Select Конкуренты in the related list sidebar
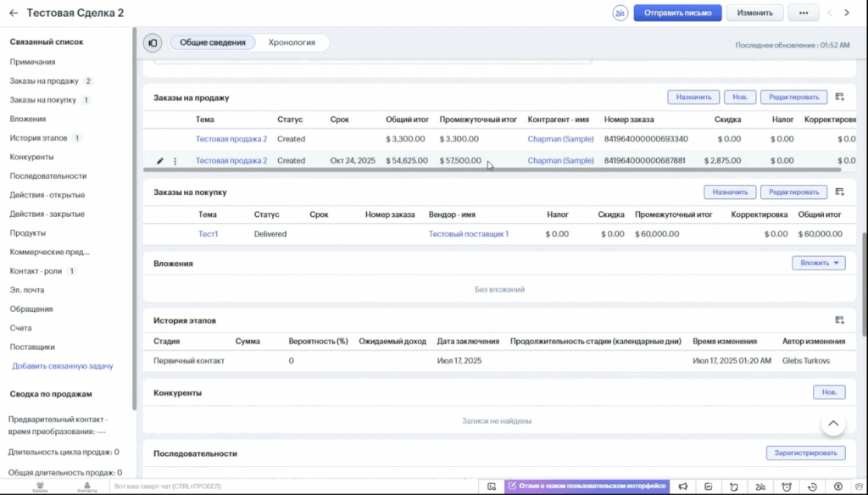 [31, 157]
